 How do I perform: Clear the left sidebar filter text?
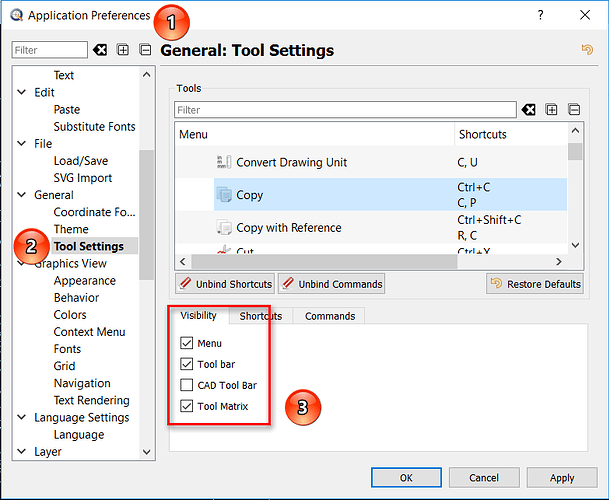coord(100,50)
